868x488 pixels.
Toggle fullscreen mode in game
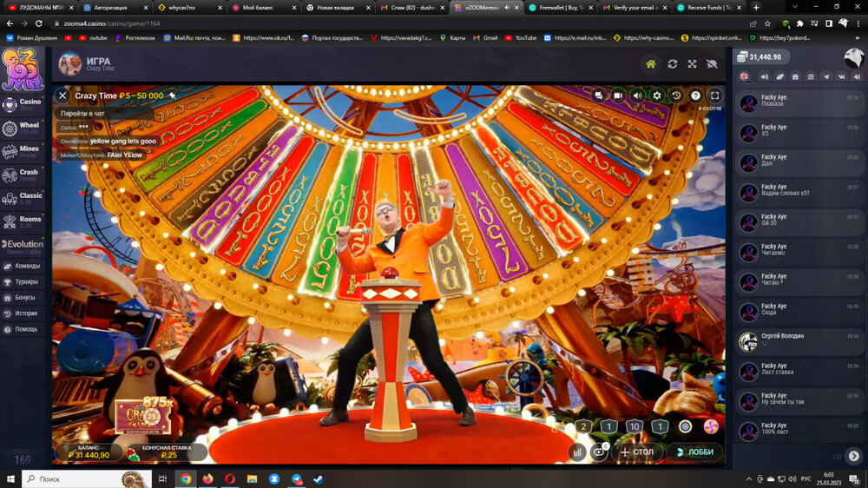(x=715, y=96)
